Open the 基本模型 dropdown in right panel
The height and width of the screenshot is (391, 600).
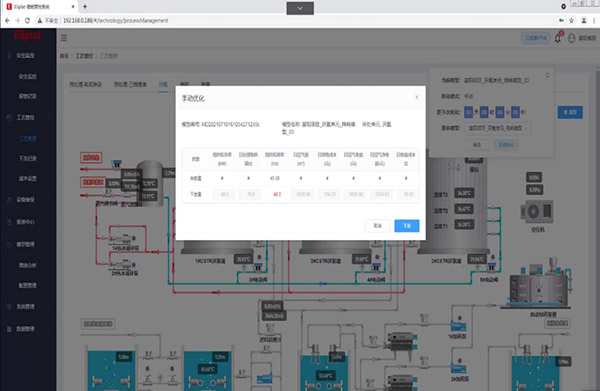pos(497,128)
